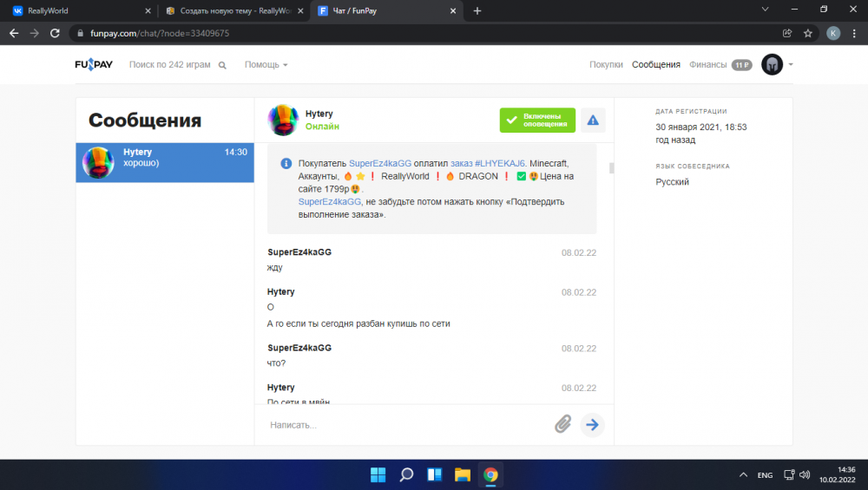
Task: Click the paperclip attach file icon
Action: pos(563,424)
